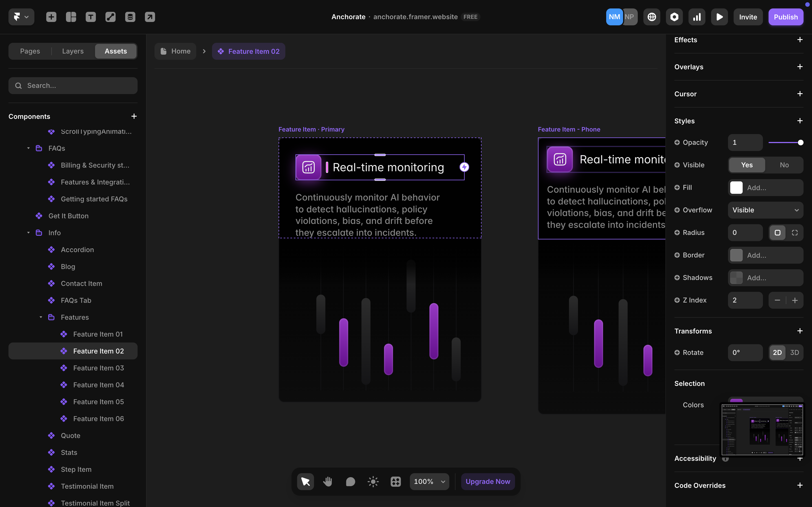
Task: Toggle the light/dark sun icon
Action: [x=373, y=482]
